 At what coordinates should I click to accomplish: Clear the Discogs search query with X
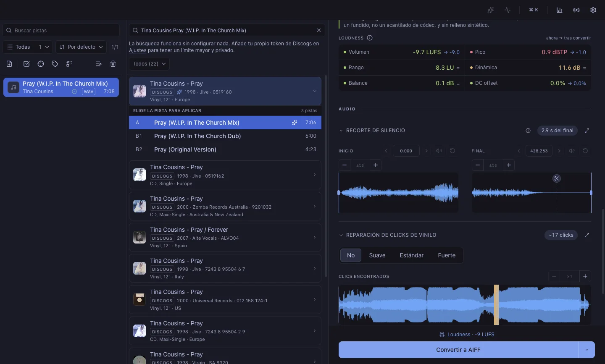tap(319, 30)
